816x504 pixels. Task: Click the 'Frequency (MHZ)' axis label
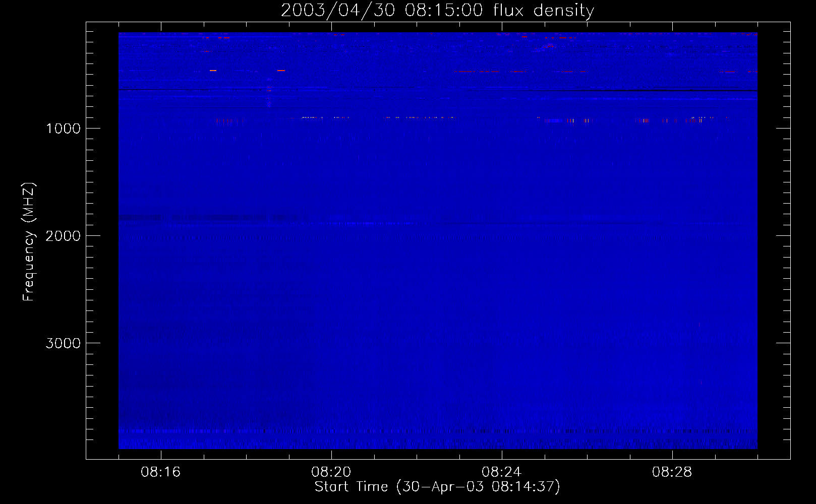tap(29, 242)
